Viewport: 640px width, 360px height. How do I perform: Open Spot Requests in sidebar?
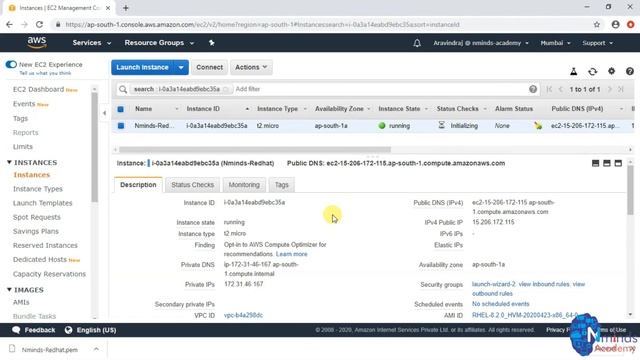click(x=37, y=217)
